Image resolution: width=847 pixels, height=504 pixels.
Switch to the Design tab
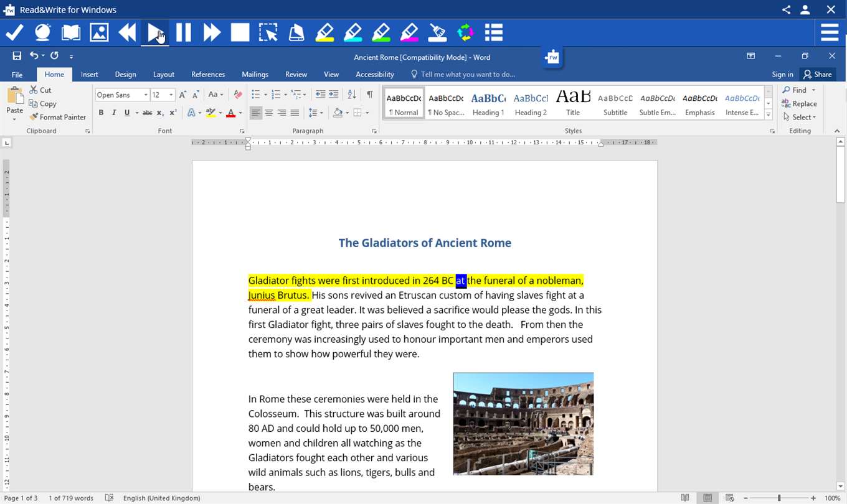125,74
